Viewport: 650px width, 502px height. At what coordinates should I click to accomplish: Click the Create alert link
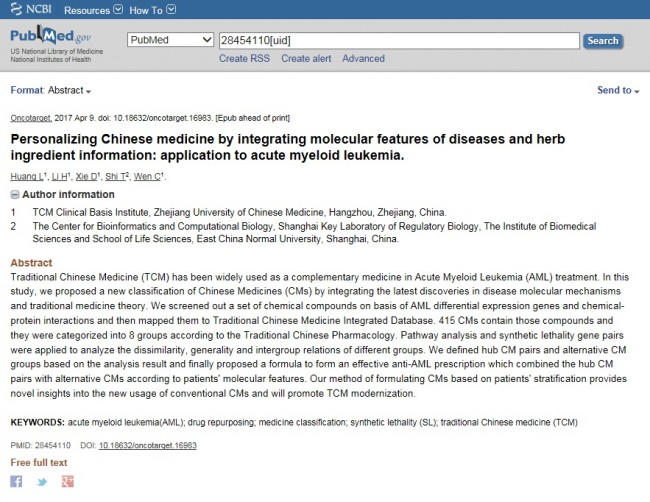(x=306, y=58)
